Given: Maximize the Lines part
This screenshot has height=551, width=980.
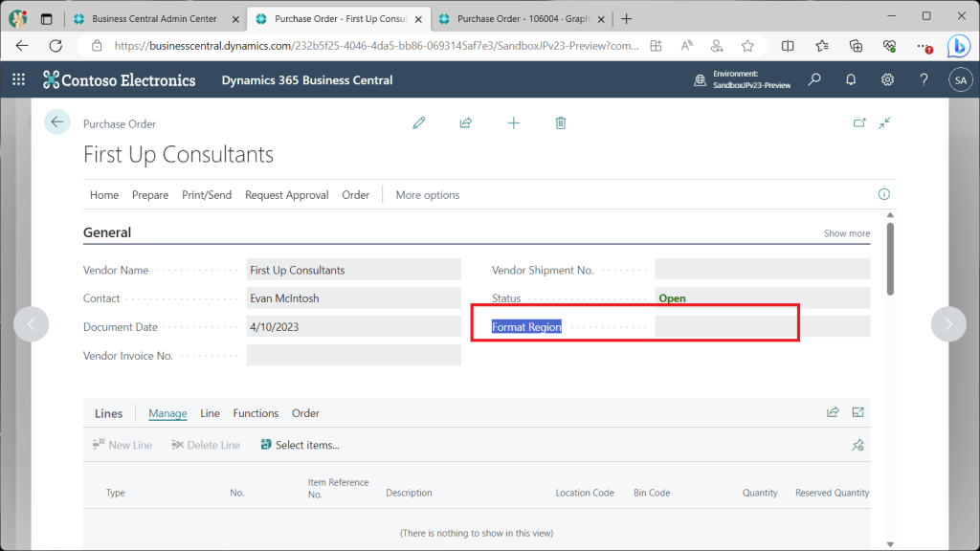Looking at the screenshot, I should click(x=857, y=412).
